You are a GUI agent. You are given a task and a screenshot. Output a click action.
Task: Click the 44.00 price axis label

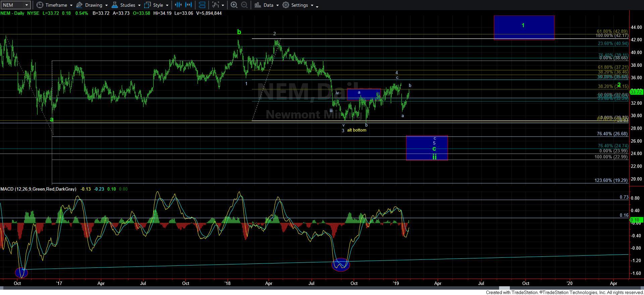pyautogui.click(x=636, y=27)
